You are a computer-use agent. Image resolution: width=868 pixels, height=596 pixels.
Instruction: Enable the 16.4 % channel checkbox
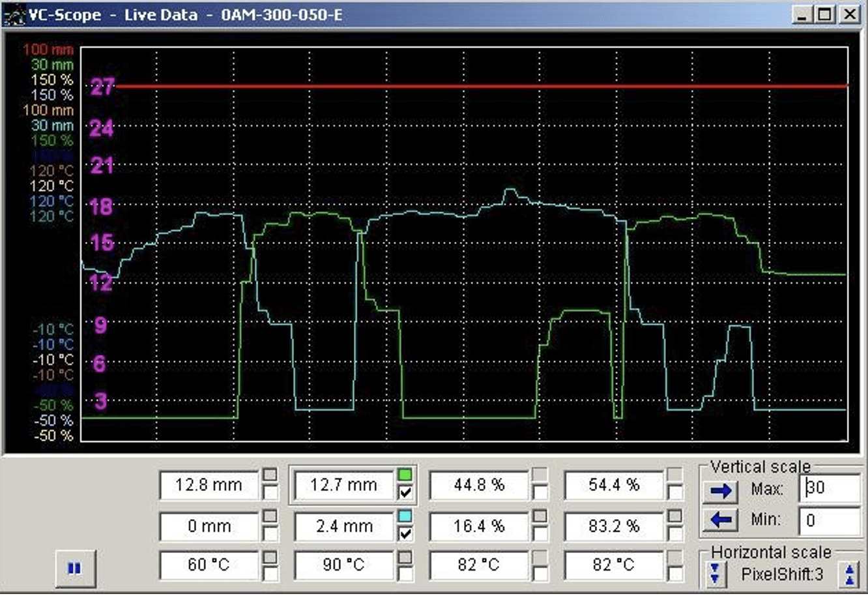(540, 533)
